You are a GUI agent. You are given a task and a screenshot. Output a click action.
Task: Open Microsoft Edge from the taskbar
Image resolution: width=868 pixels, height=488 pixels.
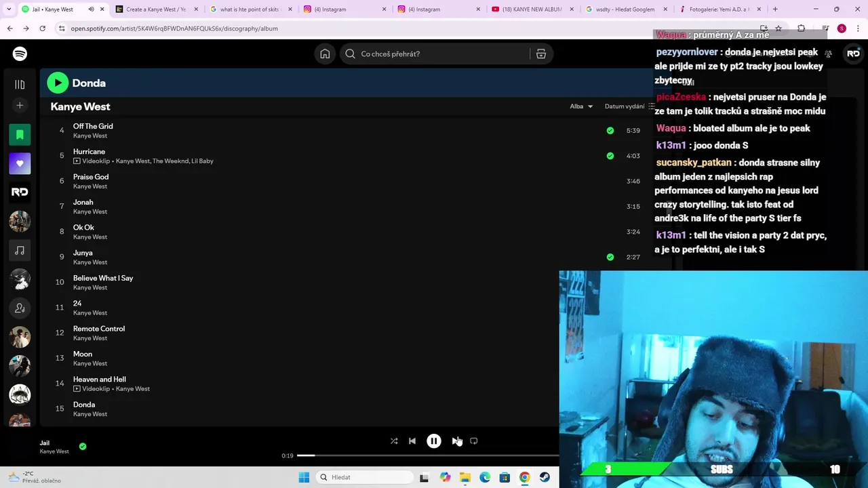tap(485, 477)
